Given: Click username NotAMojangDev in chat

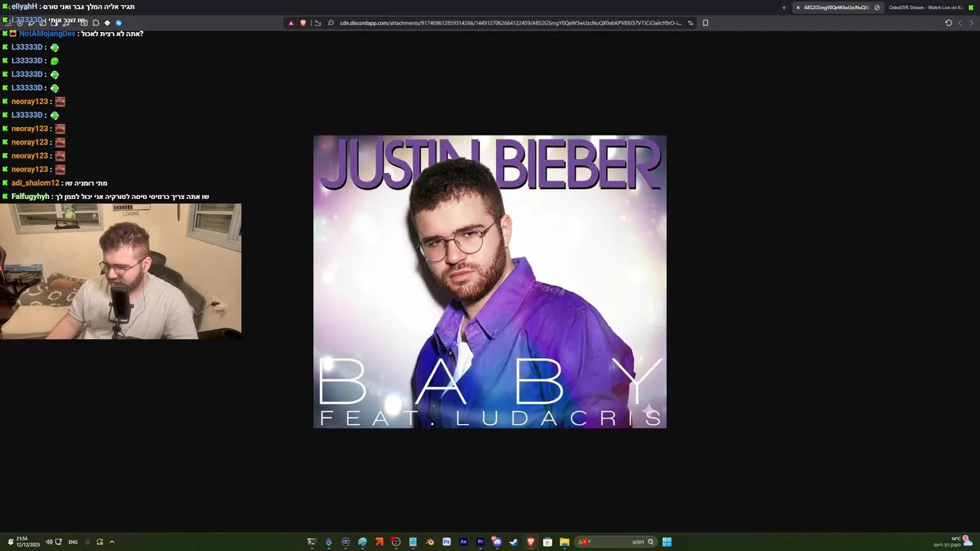Looking at the screenshot, I should click(x=47, y=34).
